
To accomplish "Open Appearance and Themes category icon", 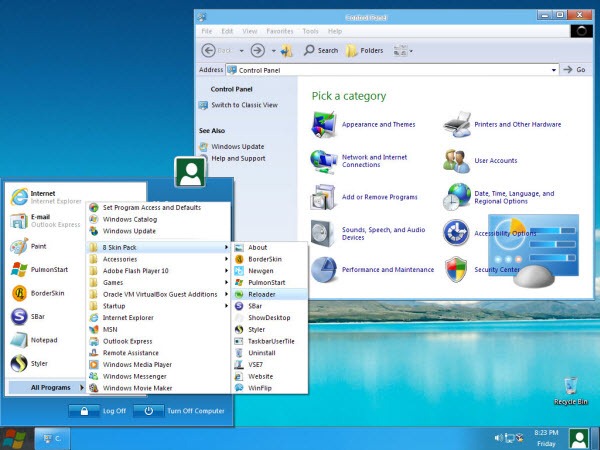I will pos(324,124).
